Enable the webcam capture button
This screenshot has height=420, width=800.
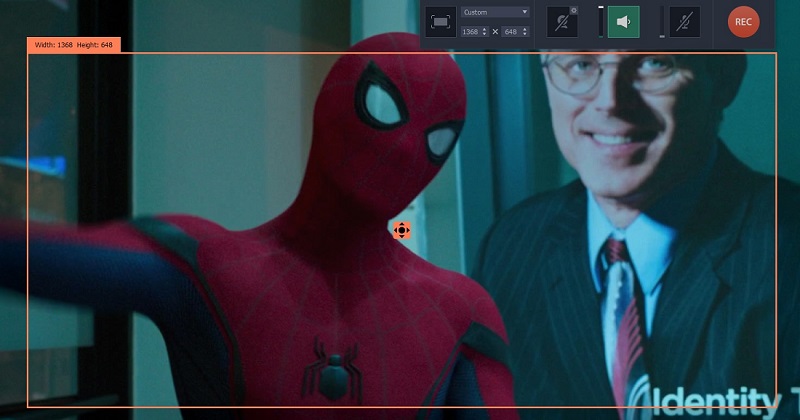pyautogui.click(x=562, y=22)
